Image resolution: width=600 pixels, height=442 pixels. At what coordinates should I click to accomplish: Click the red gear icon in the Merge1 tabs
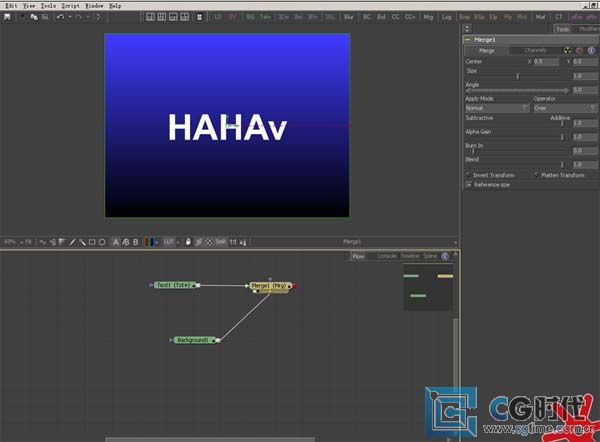(x=579, y=51)
